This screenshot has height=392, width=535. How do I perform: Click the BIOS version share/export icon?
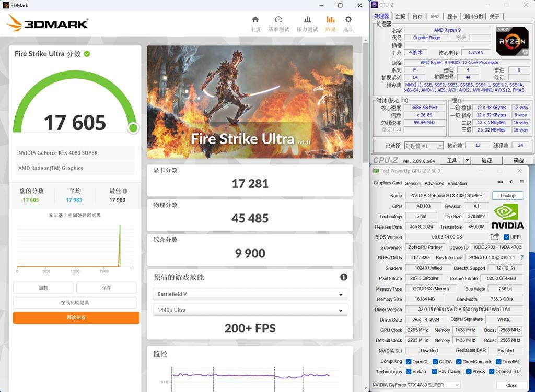(494, 237)
